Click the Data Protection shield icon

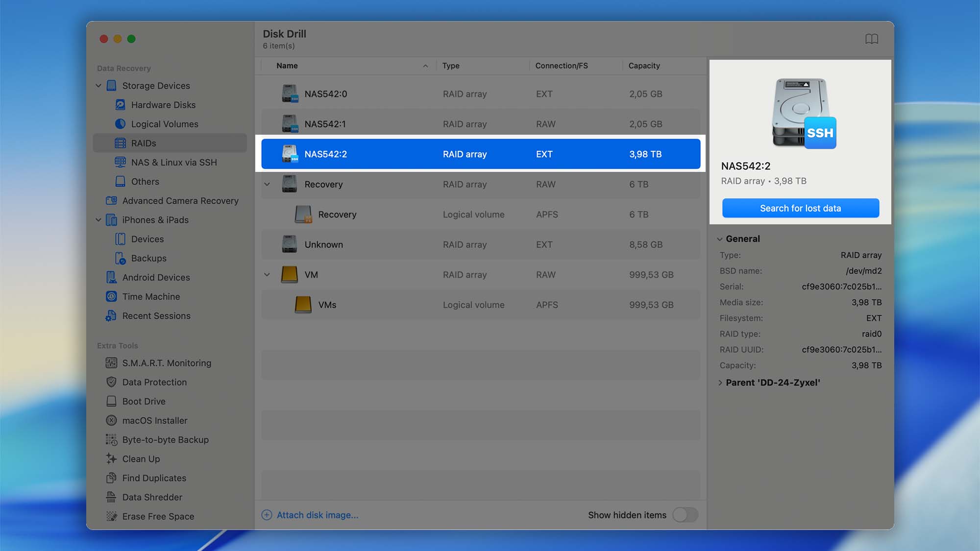tap(112, 382)
